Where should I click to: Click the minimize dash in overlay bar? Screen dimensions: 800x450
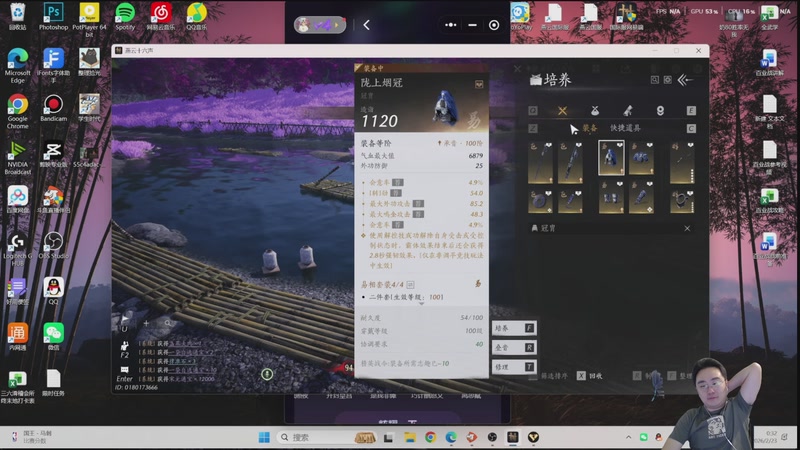[472, 24]
